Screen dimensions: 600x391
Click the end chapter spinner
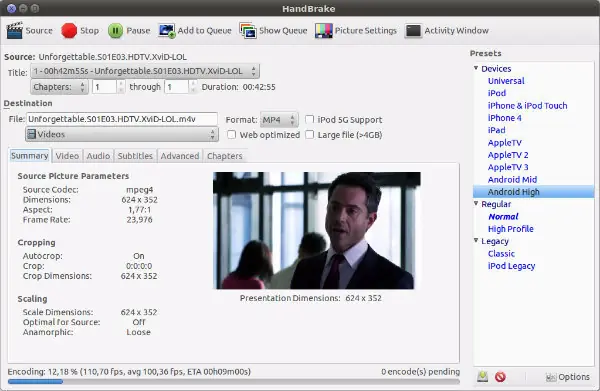tap(181, 87)
